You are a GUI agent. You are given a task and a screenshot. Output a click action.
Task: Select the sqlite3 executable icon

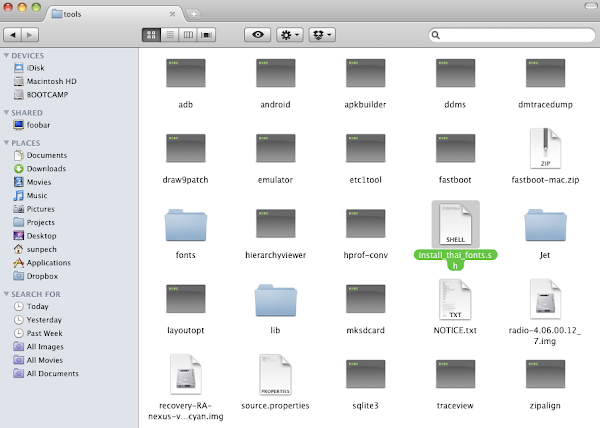tap(365, 374)
